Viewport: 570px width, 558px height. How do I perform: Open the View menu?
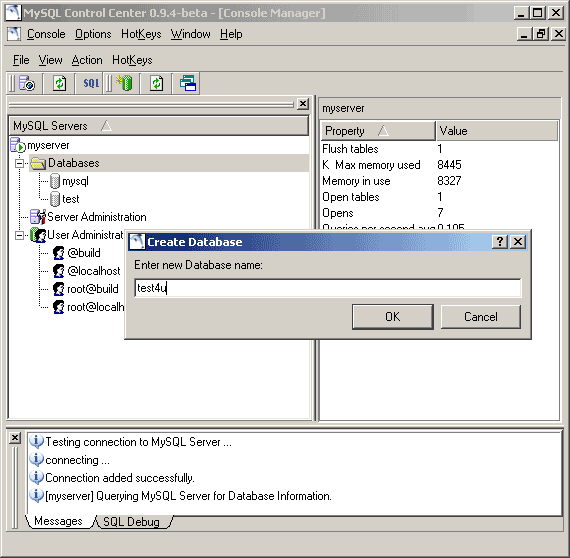click(x=51, y=60)
